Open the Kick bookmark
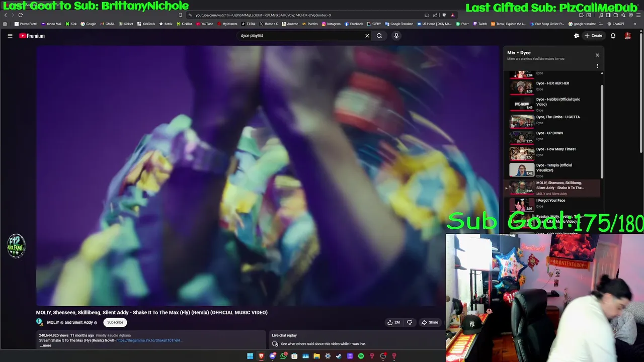The width and height of the screenshot is (644, 362). pos(71,24)
